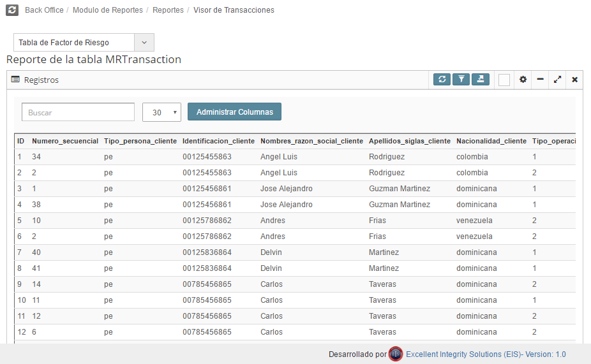
Task: Click Taveras surname in row 9
Action: pyautogui.click(x=382, y=284)
